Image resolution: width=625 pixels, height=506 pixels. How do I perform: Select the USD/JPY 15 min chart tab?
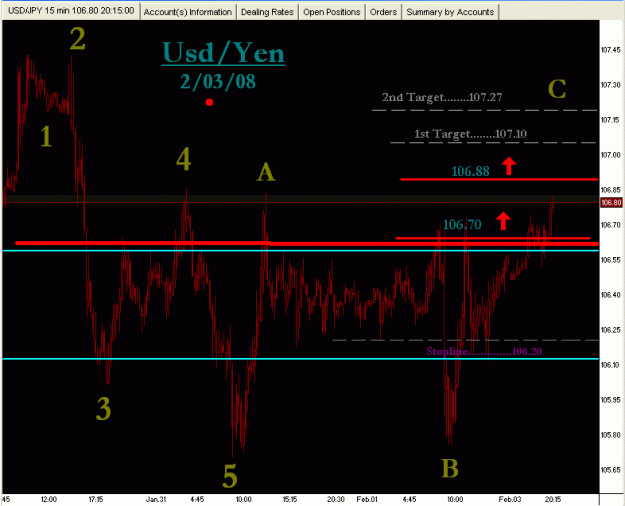point(71,11)
